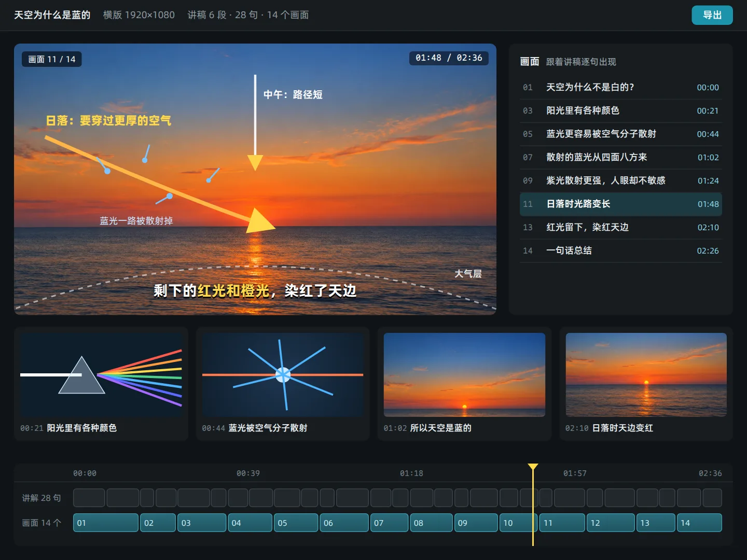This screenshot has width=747, height=560.
Task: Go to scene row 红光留下，染红天边
Action: point(620,227)
